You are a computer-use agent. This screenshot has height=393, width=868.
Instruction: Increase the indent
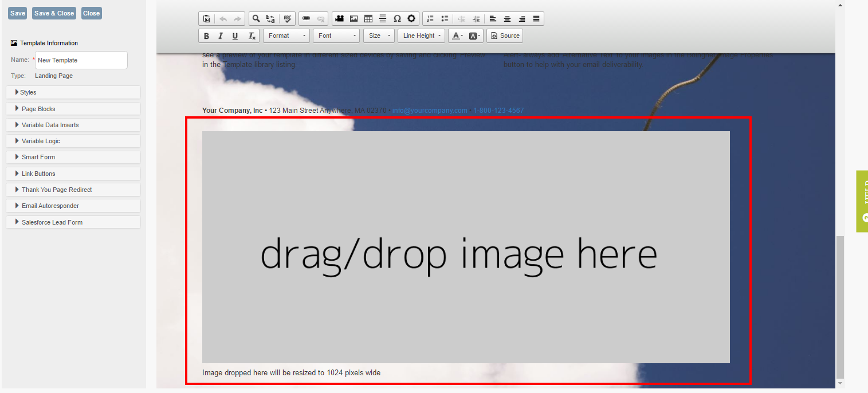pyautogui.click(x=476, y=19)
